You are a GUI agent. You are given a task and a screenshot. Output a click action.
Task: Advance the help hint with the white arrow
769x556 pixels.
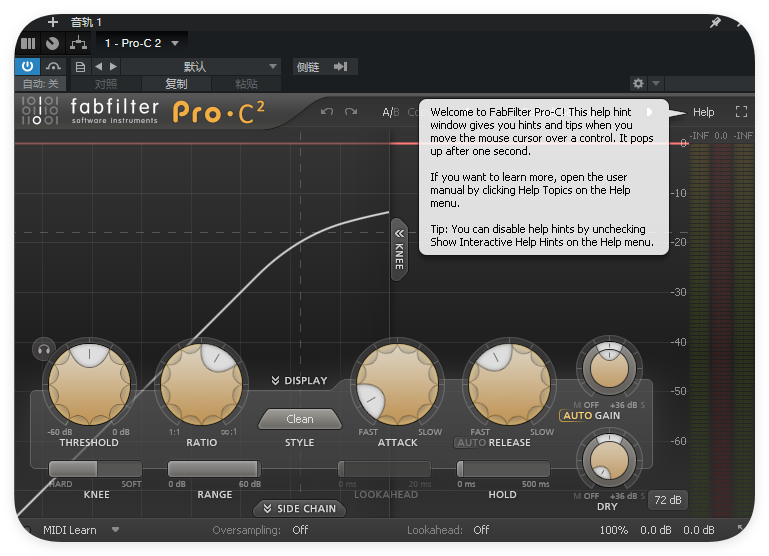[x=649, y=112]
